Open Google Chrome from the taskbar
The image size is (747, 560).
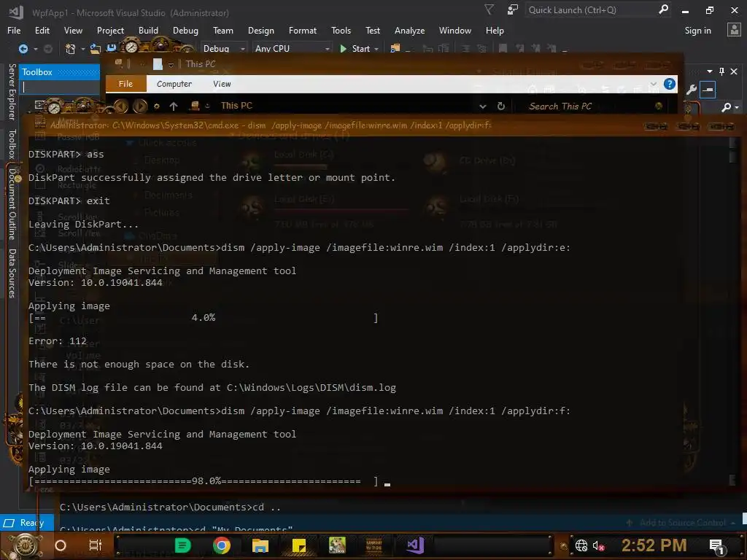pyautogui.click(x=222, y=545)
